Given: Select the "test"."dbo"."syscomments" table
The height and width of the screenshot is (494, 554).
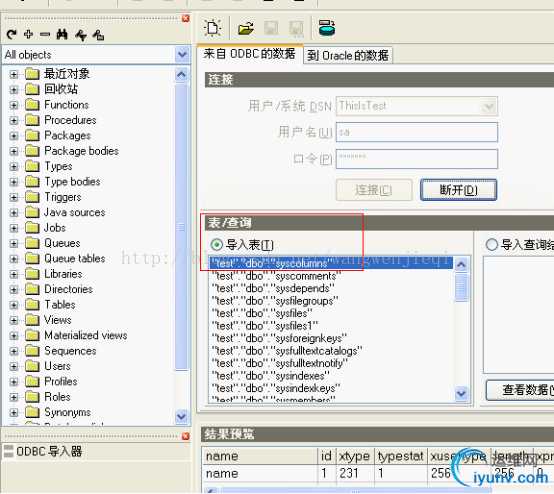Looking at the screenshot, I should (331, 276).
